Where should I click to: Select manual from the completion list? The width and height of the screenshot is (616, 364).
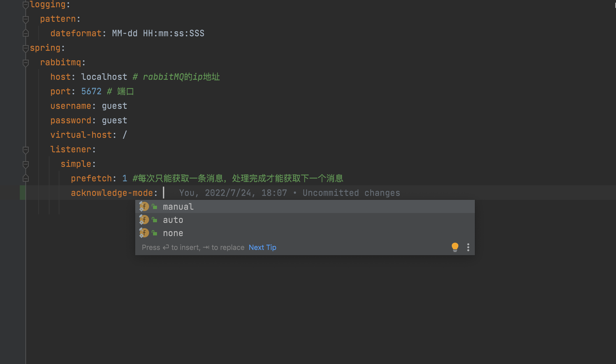point(178,206)
